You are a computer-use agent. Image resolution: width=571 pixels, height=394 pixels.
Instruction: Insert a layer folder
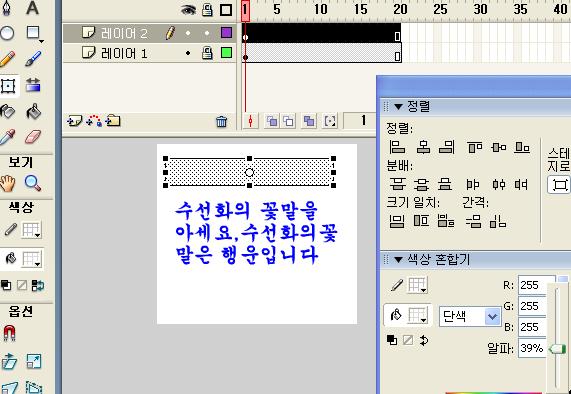coord(113,121)
